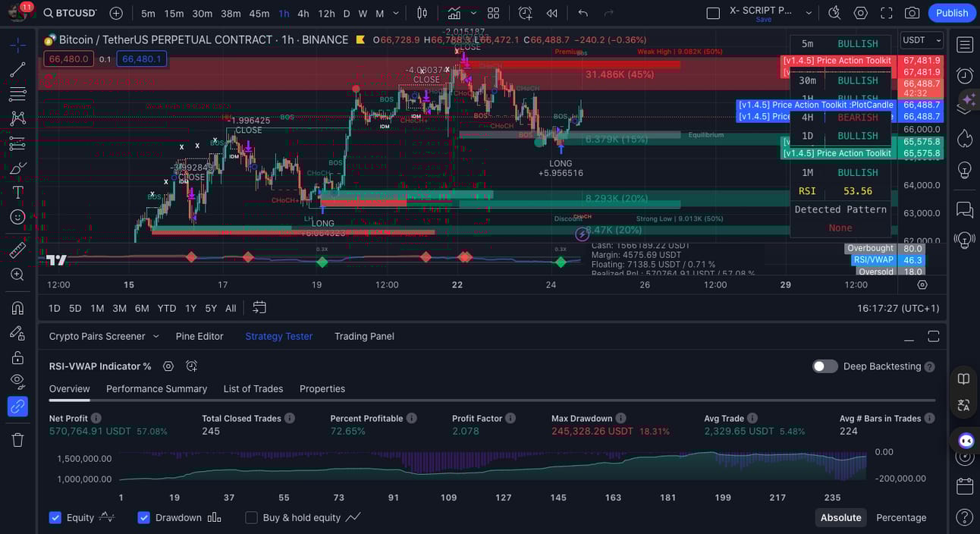
Task: Open the strategy Properties tab
Action: [322, 388]
